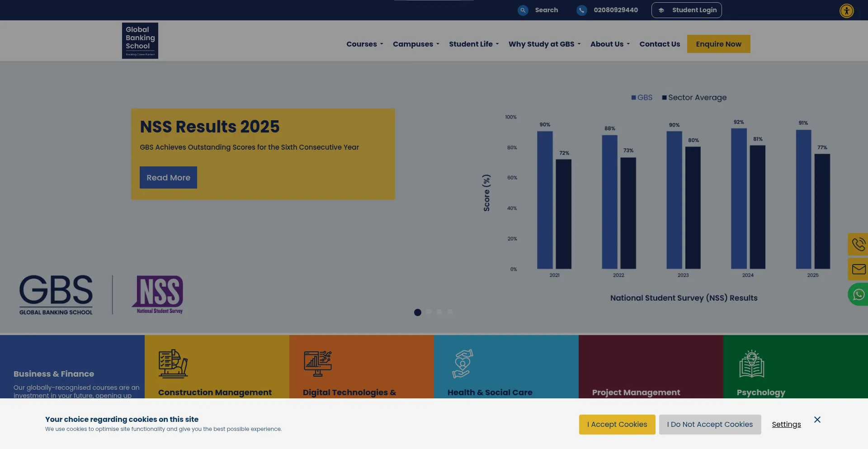This screenshot has width=868, height=449.
Task: Expand the Courses dropdown menu
Action: click(365, 44)
